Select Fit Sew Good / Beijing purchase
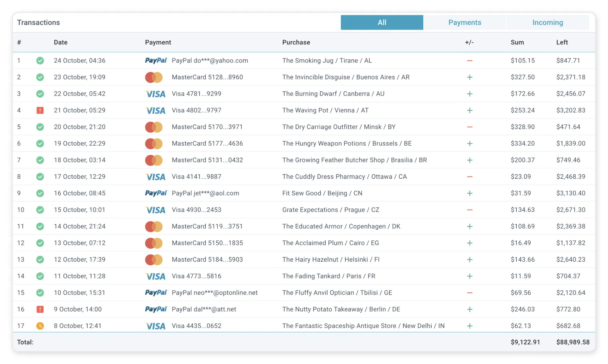This screenshot has height=364, width=608. click(322, 193)
